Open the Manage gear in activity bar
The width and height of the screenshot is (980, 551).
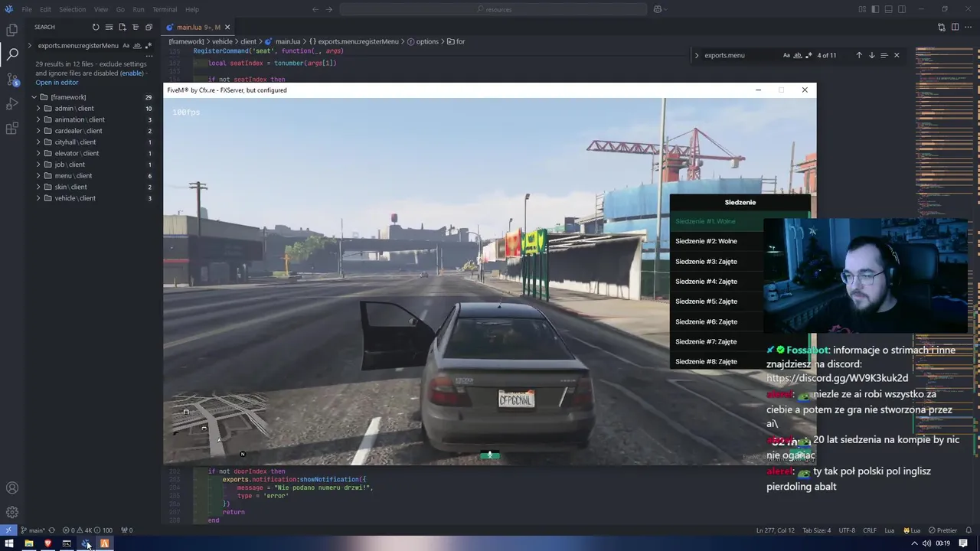pos(12,512)
